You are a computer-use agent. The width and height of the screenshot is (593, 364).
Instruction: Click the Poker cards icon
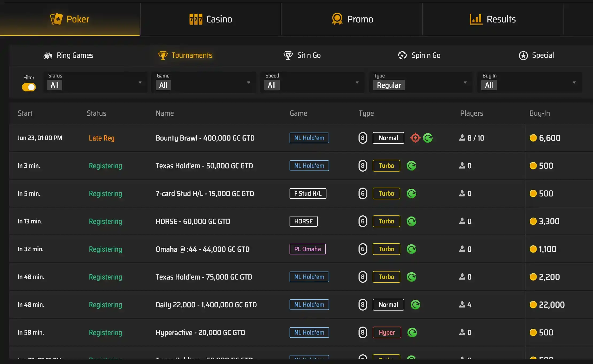click(x=56, y=19)
